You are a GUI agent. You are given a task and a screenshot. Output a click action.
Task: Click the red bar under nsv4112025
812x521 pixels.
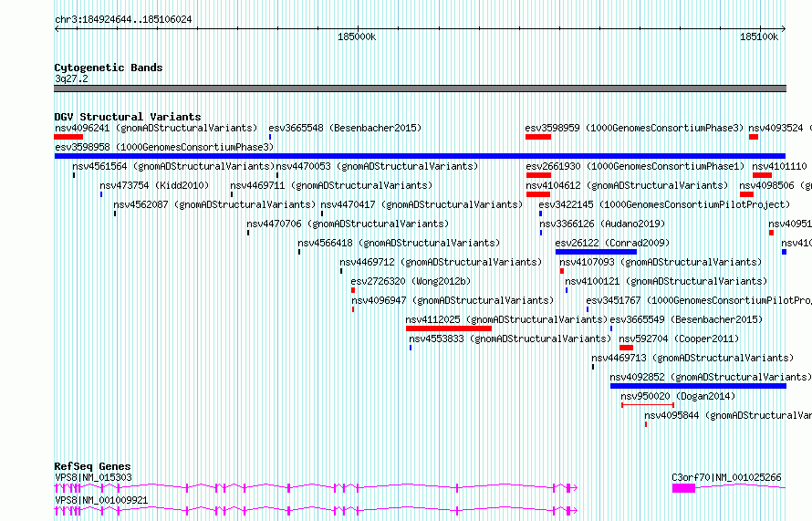[449, 328]
